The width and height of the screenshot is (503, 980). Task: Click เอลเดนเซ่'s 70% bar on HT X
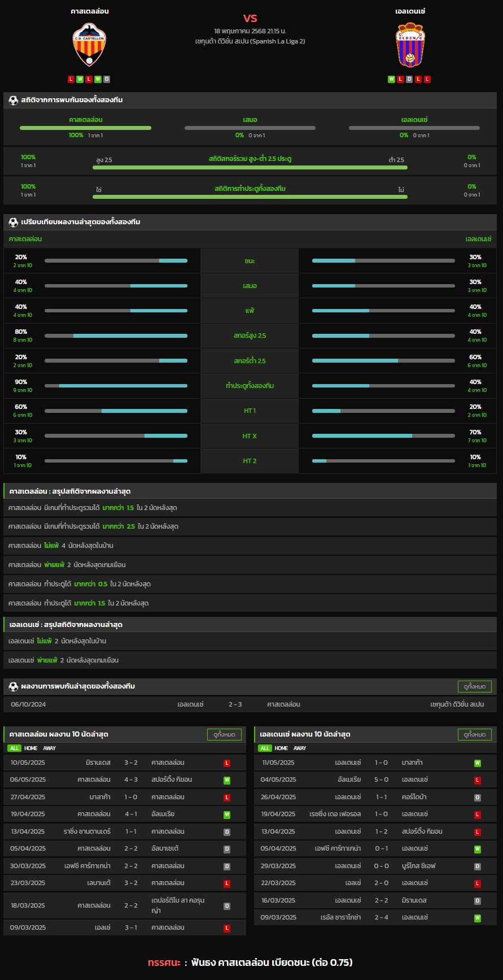[x=383, y=436]
